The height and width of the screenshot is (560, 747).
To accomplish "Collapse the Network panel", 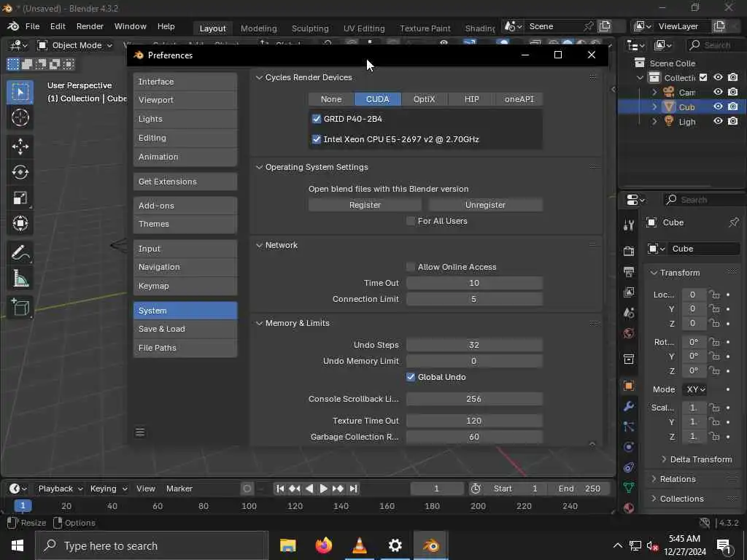I will pyautogui.click(x=259, y=245).
